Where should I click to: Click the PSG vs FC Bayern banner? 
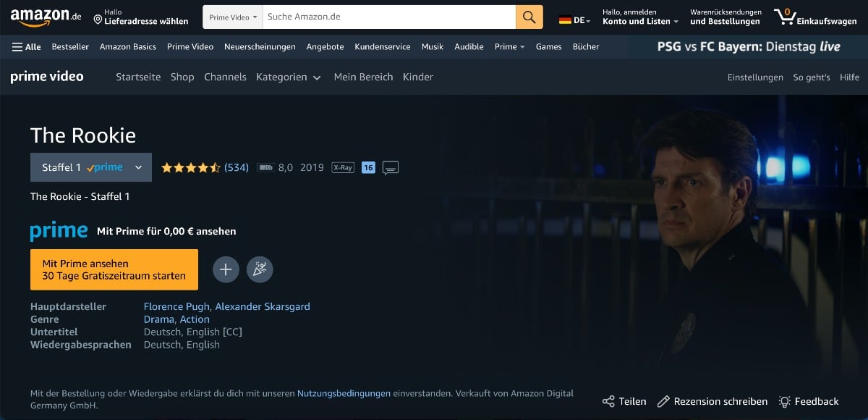(x=749, y=47)
